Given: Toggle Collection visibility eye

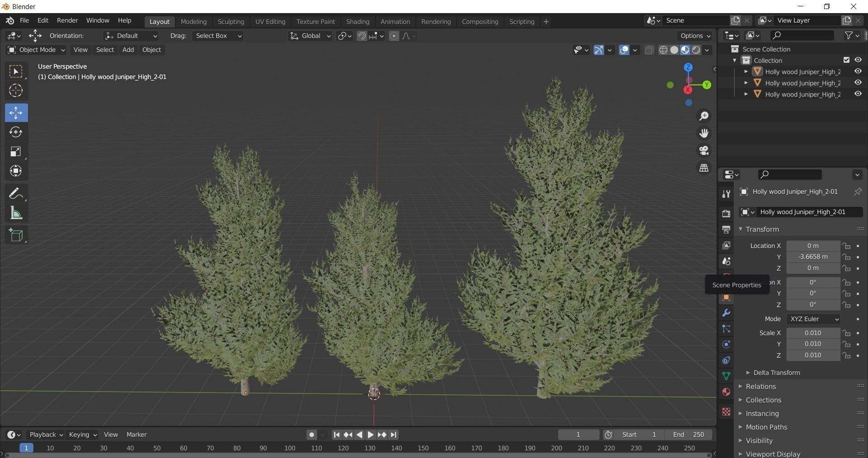Looking at the screenshot, I should click(x=858, y=60).
